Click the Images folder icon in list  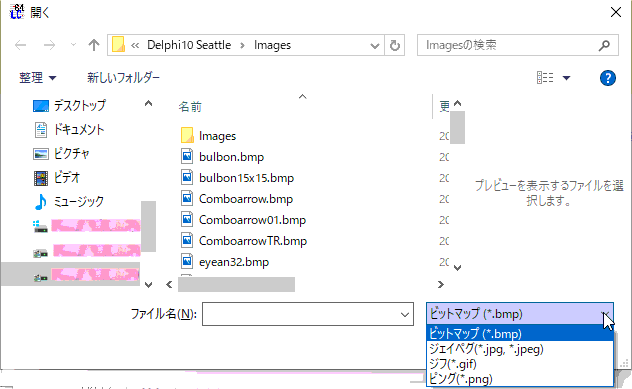(x=187, y=135)
